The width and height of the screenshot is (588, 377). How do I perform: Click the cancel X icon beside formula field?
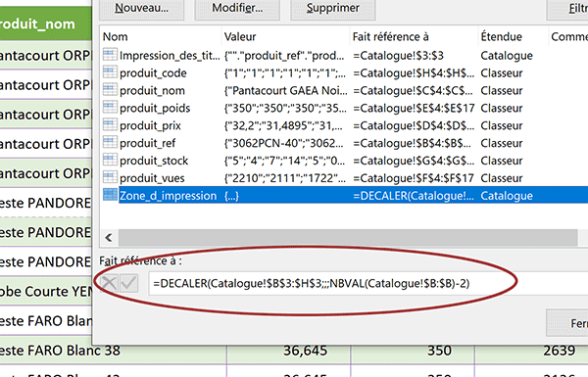110,283
